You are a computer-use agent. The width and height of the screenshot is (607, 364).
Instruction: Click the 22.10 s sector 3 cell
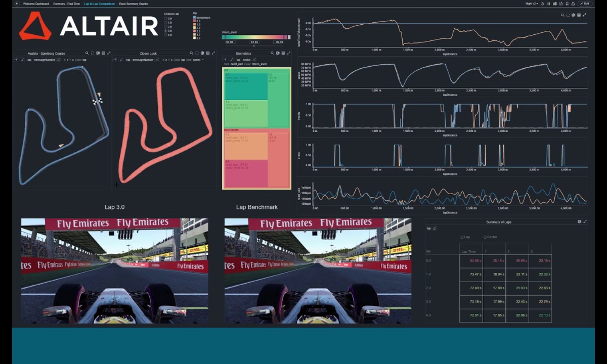point(540,315)
